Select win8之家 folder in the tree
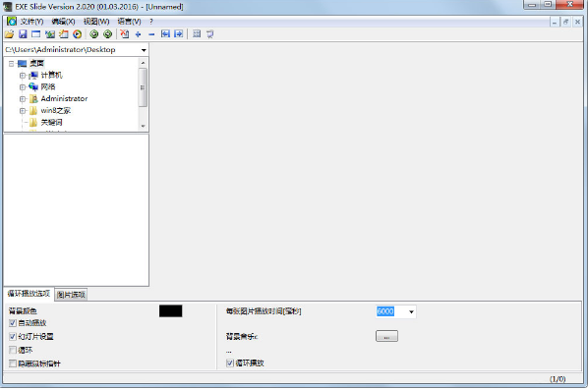 pos(55,111)
